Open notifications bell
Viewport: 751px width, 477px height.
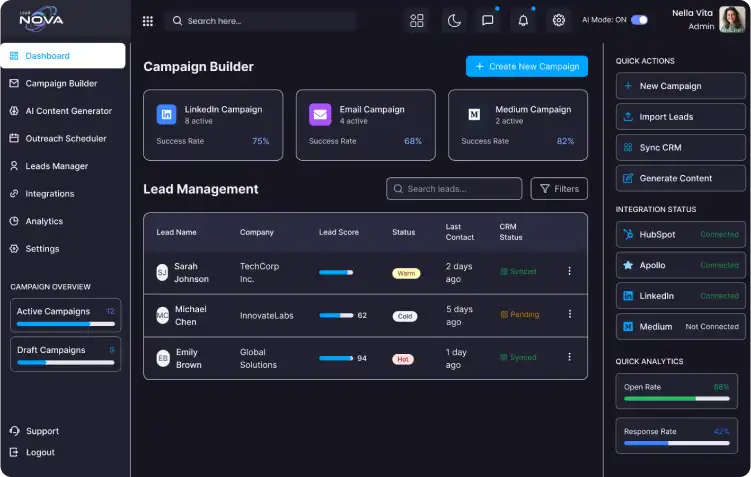(523, 21)
